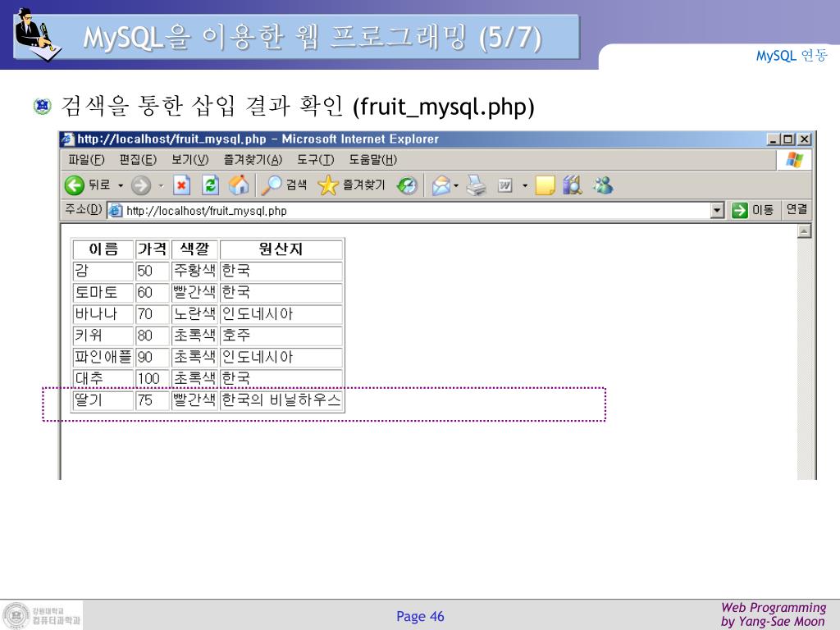Click the cell 한국의 비닐하우스
The image size is (840, 630).
pos(281,400)
